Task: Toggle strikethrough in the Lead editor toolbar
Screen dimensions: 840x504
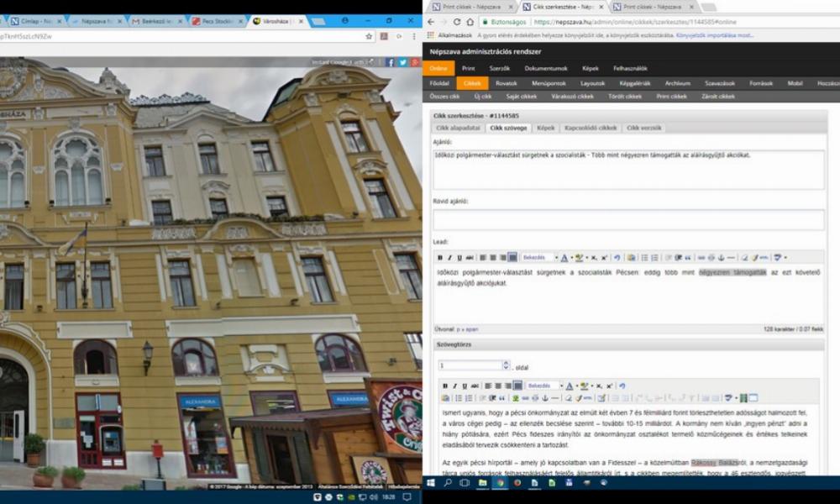Action: (469, 258)
